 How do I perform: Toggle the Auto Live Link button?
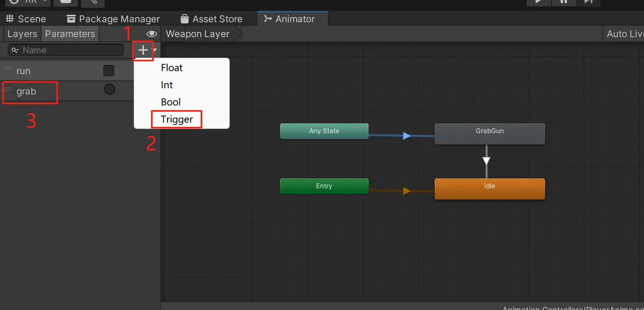[x=624, y=34]
